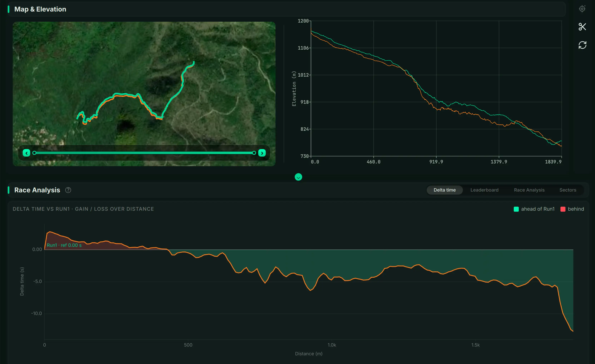Viewport: 595px width, 364px height.
Task: Switch to the Leaderboard tab
Action: (x=484, y=190)
